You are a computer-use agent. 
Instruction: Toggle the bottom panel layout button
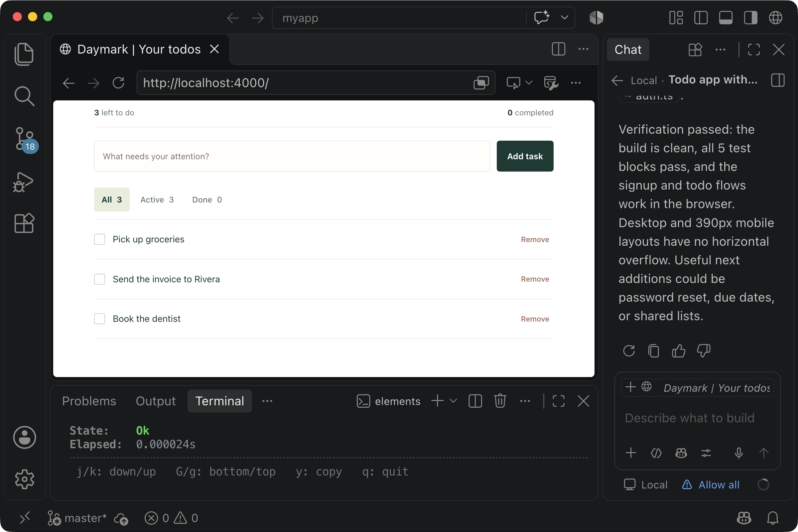[x=726, y=18]
